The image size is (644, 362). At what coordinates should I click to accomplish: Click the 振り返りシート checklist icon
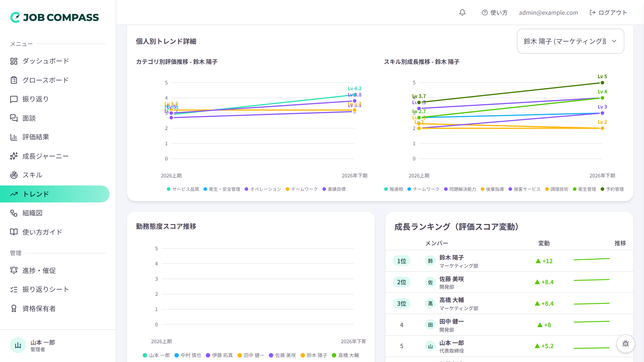tap(14, 289)
